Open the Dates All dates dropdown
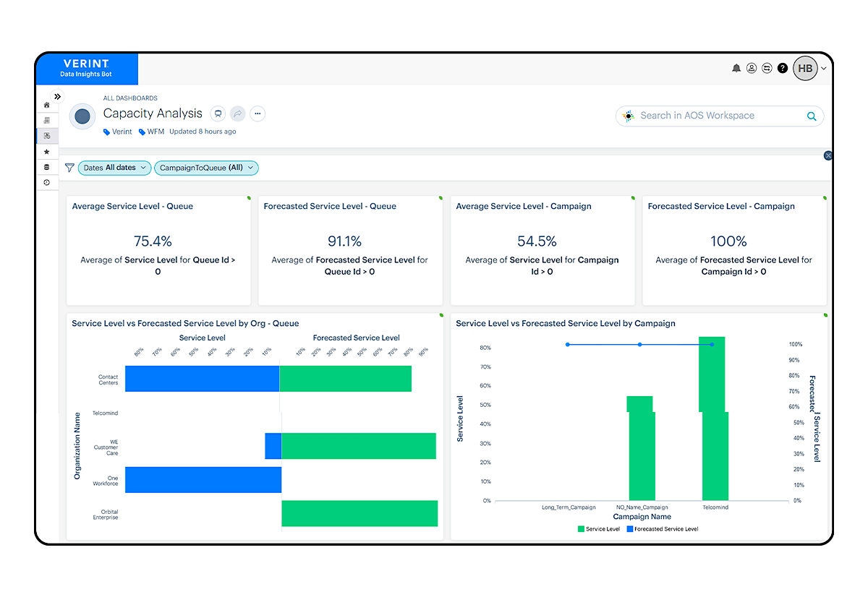 114,167
